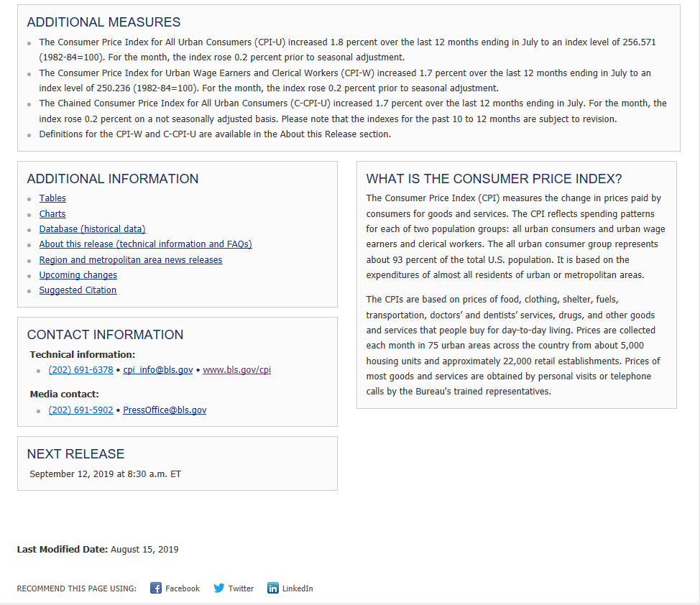Share page using the LinkedIn text label

point(298,588)
